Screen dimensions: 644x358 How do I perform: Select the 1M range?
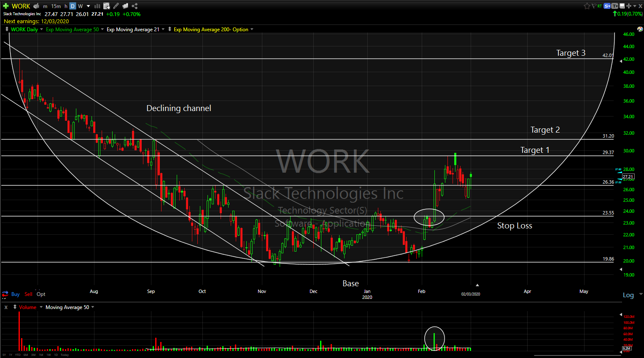41,355
